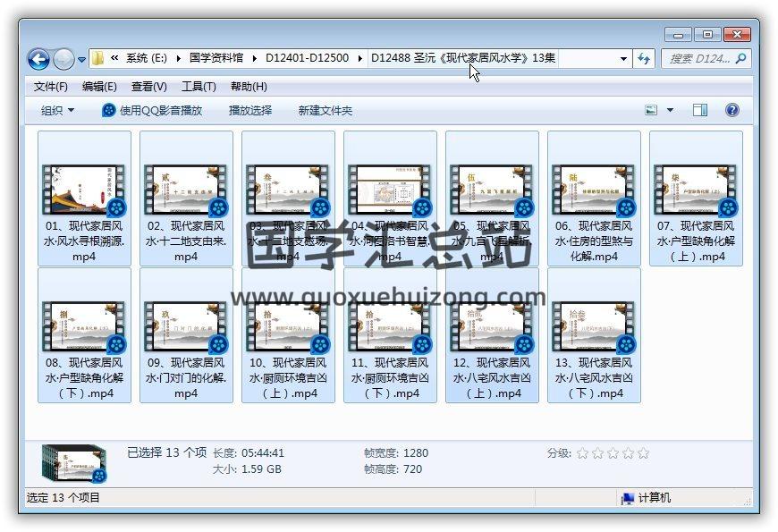Expand the arrow after 国学资料馆

[255, 58]
